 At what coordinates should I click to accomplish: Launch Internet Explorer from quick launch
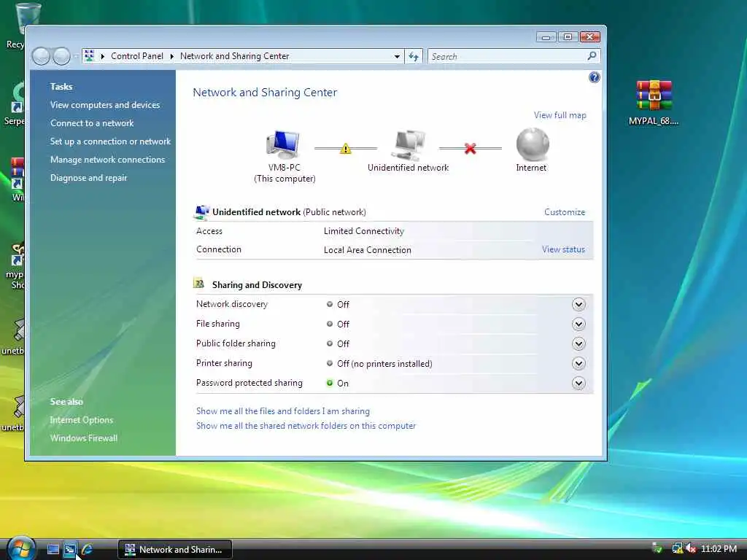click(88, 550)
